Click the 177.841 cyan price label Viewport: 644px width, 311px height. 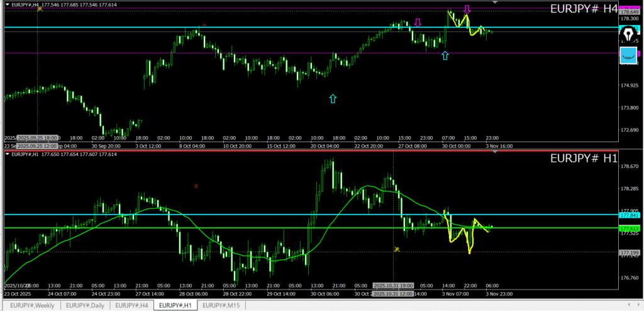click(630, 215)
